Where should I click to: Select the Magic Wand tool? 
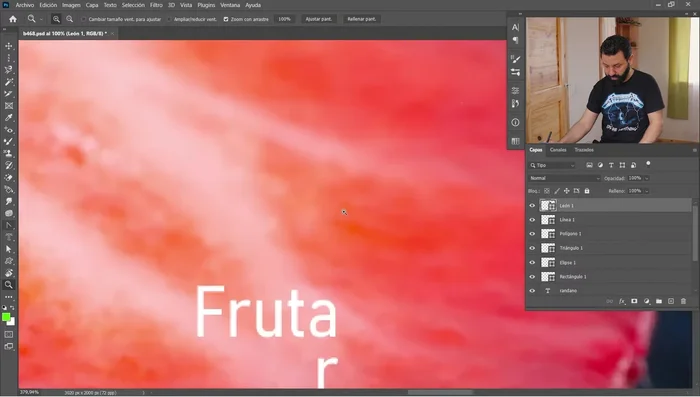[8, 82]
